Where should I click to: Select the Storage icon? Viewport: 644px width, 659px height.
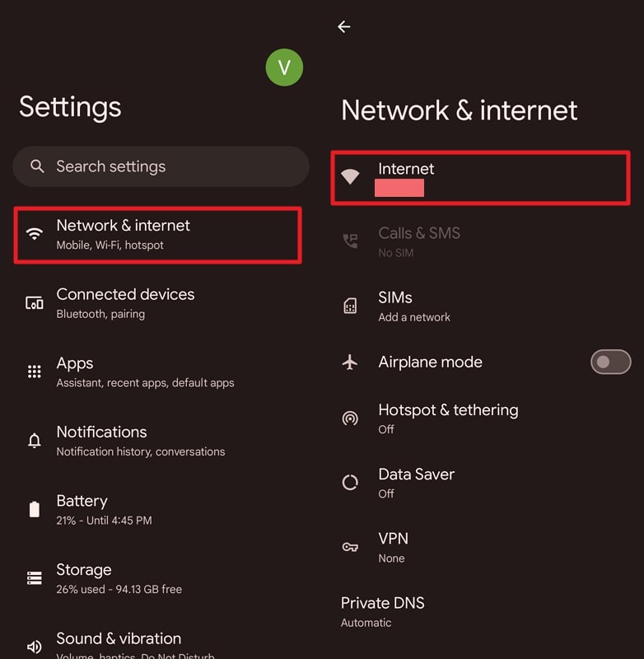click(x=34, y=577)
